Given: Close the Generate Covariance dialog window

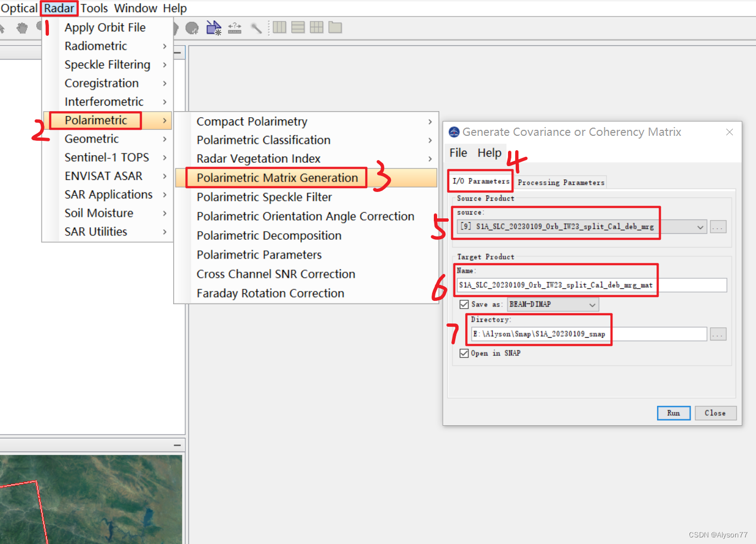Looking at the screenshot, I should pos(730,132).
